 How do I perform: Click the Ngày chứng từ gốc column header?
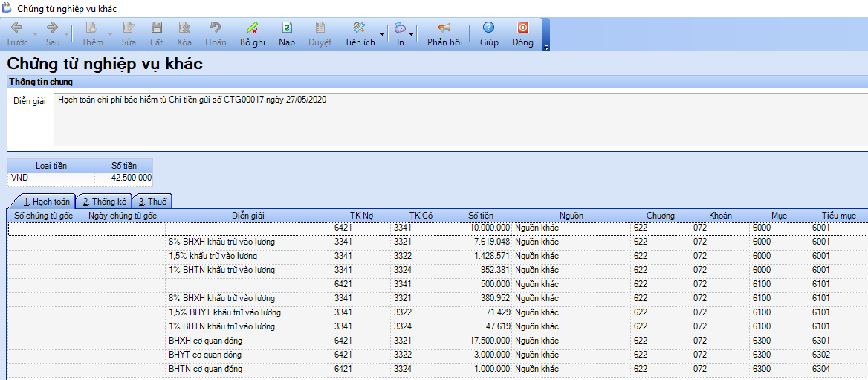(123, 216)
